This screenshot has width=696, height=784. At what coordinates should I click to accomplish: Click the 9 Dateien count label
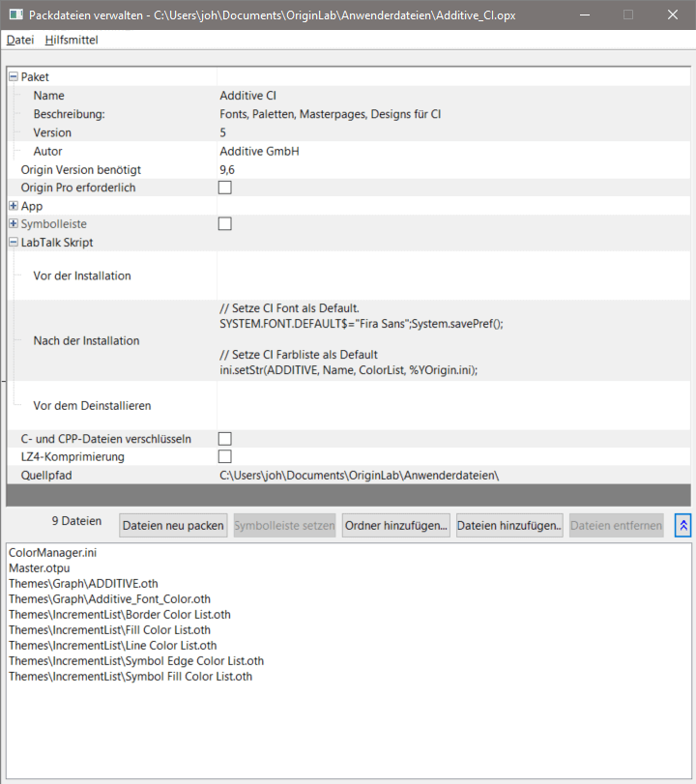pyautogui.click(x=76, y=521)
